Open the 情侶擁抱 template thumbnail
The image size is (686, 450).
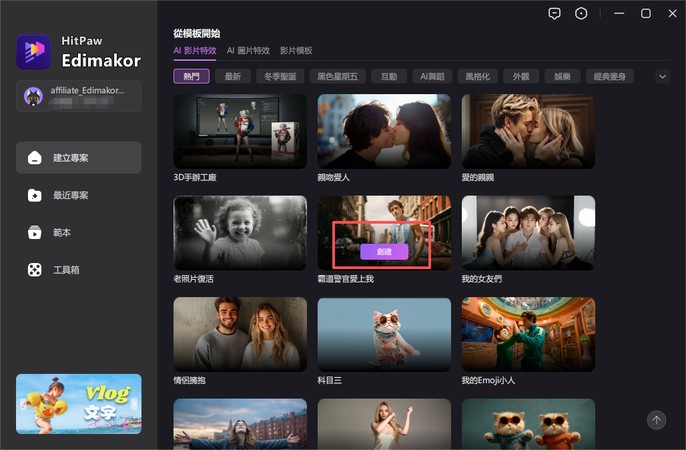[240, 335]
